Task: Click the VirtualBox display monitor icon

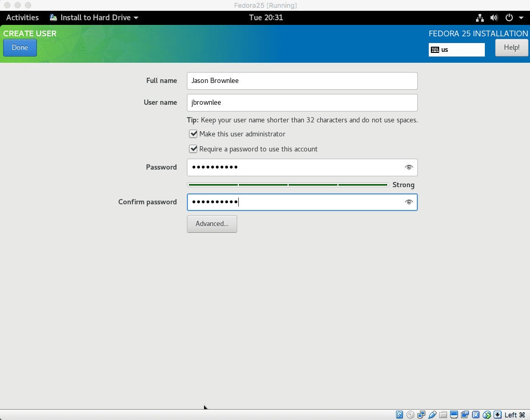Action: tap(454, 415)
